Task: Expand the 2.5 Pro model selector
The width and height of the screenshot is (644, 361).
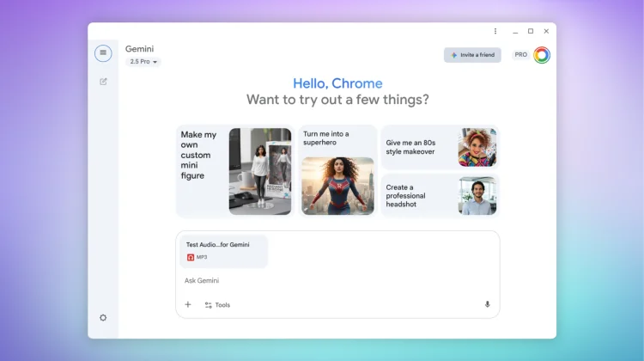Action: pos(143,62)
